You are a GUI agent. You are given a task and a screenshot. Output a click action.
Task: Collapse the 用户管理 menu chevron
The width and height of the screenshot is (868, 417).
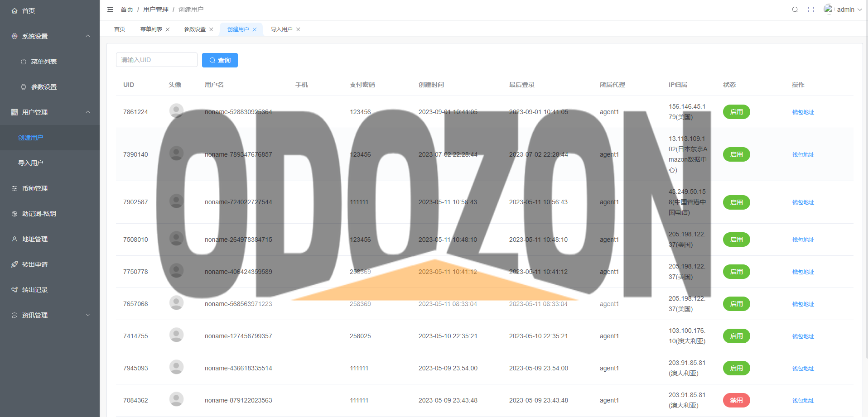click(88, 112)
